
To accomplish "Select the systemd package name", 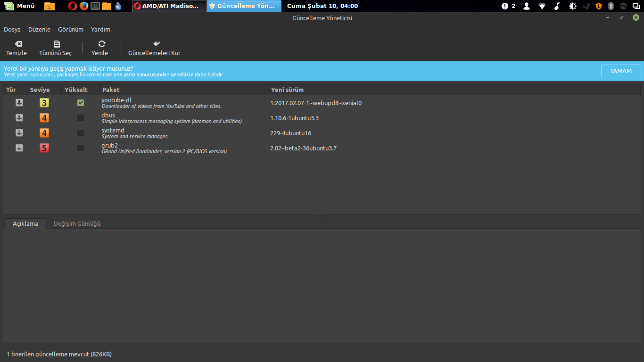I will [113, 130].
